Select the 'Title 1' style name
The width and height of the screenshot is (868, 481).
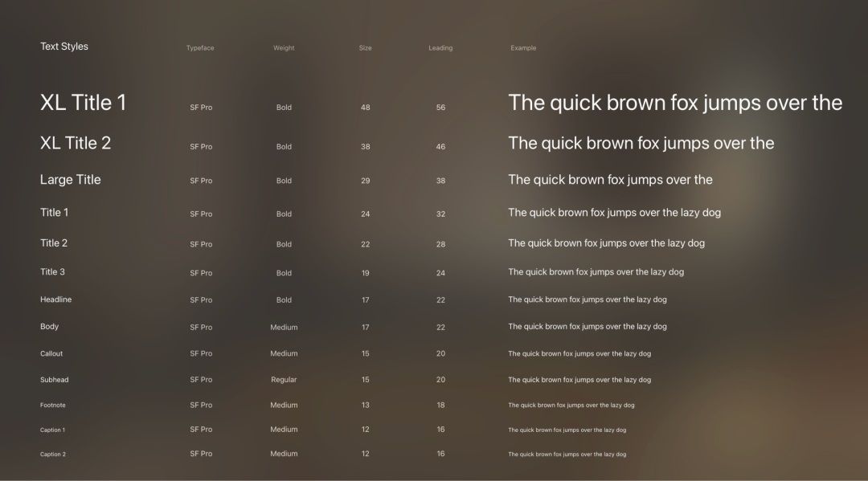coord(55,212)
